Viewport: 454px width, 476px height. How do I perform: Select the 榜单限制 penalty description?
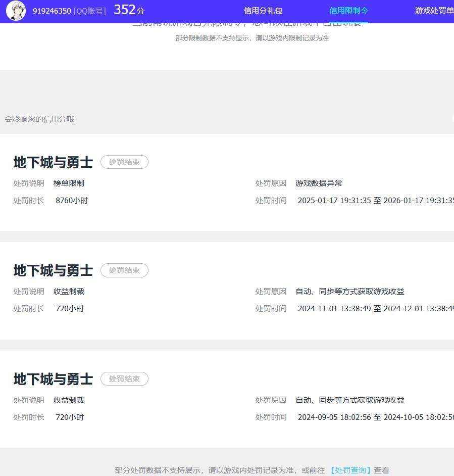pyautogui.click(x=69, y=183)
